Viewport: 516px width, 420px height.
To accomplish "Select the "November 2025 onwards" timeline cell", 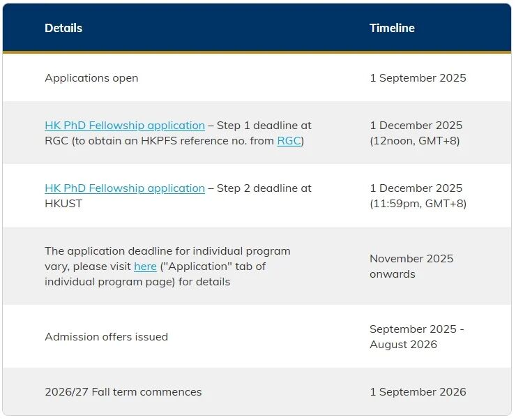I will [411, 266].
